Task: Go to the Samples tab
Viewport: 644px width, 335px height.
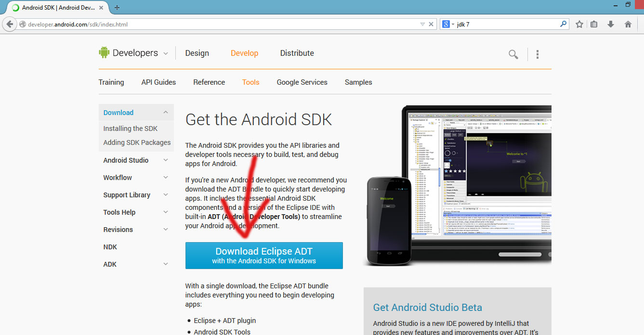Action: coord(358,82)
